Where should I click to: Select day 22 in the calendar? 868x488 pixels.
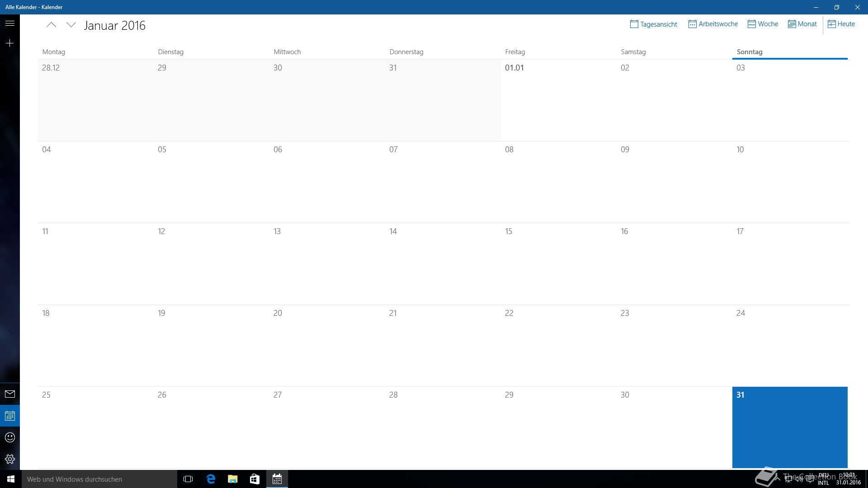[559, 346]
